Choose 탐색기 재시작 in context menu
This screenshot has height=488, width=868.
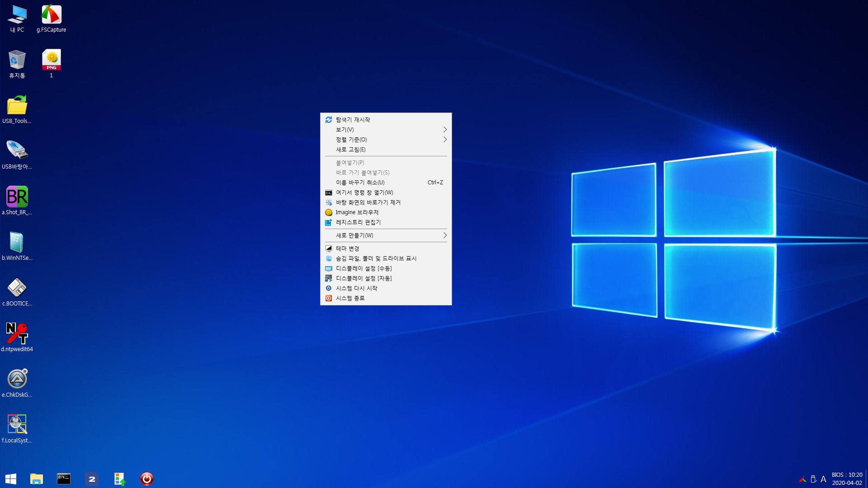[x=386, y=120]
